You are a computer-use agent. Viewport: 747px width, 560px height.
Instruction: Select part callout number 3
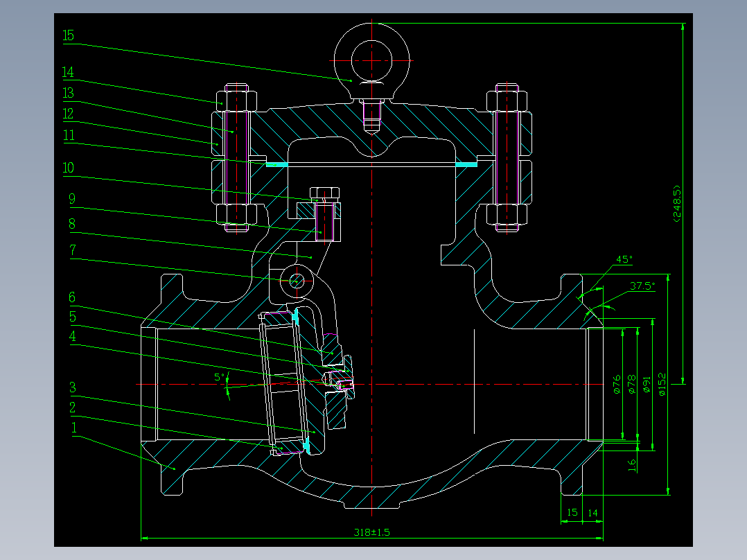[72, 387]
